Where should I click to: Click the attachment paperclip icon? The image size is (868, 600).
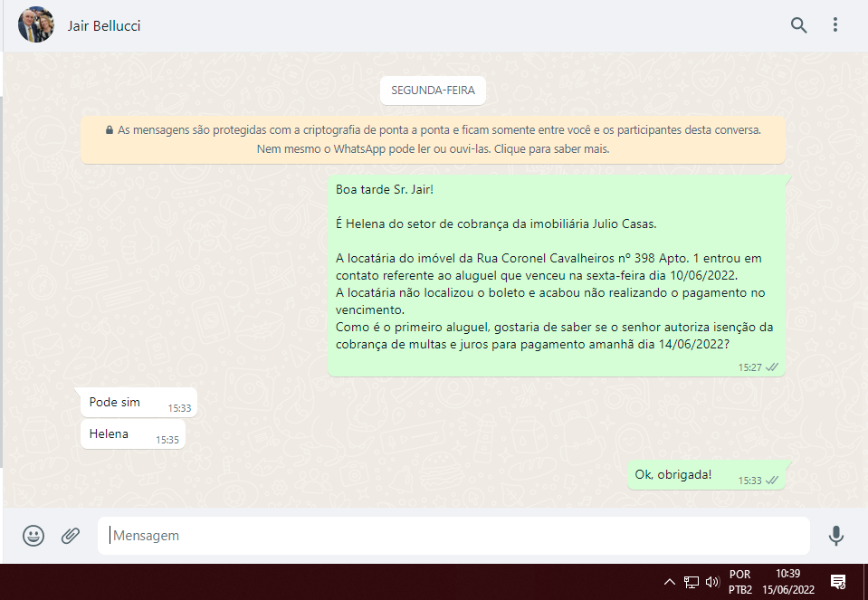tap(71, 536)
